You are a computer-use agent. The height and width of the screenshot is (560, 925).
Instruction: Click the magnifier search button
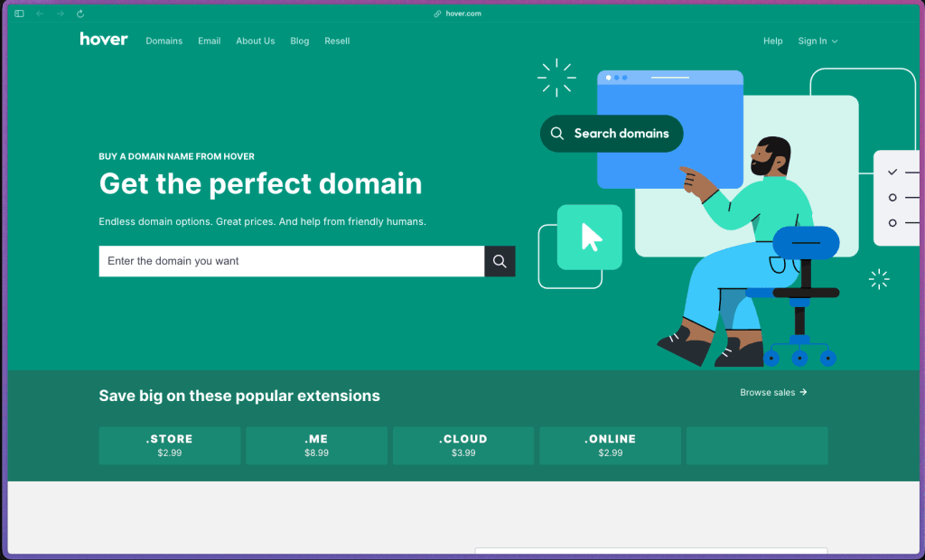pyautogui.click(x=500, y=261)
